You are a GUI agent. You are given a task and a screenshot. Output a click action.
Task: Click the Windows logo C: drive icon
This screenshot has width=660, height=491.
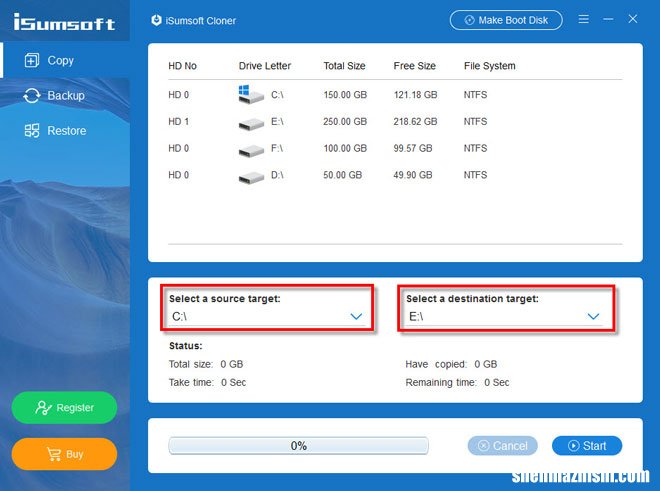pyautogui.click(x=250, y=95)
